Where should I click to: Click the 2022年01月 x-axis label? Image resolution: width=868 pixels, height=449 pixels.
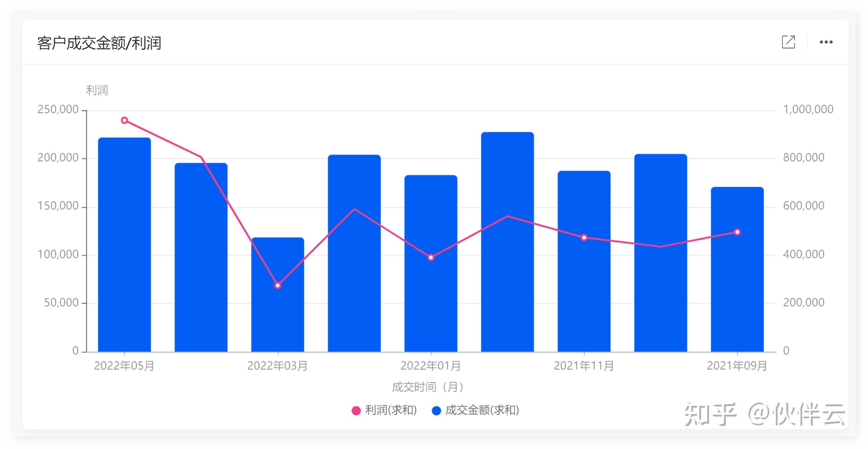pos(430,366)
